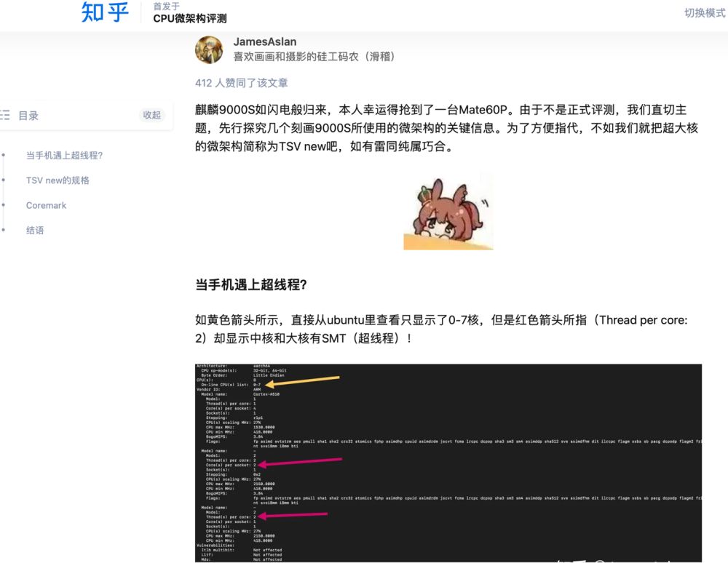Viewport: 728px width, 563px height.
Task: Click the 目录 sidebar title text
Action: 28,115
